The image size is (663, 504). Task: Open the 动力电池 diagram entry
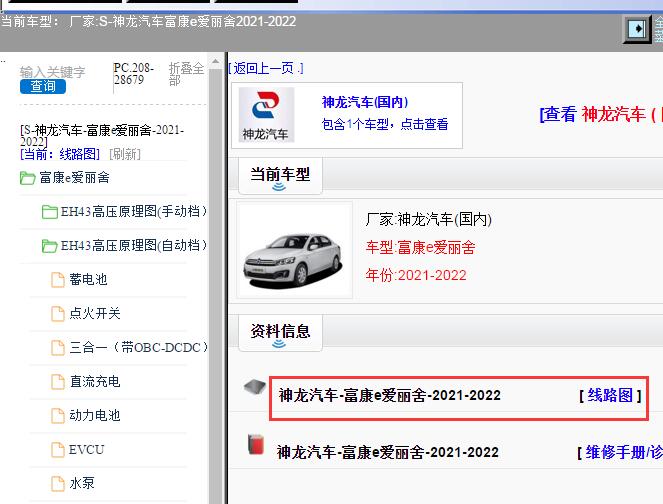tap(95, 415)
